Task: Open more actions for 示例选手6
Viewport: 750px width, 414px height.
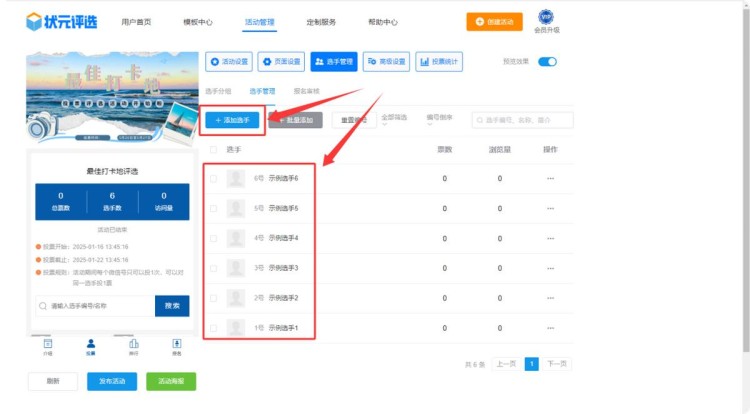Action: coord(549,179)
